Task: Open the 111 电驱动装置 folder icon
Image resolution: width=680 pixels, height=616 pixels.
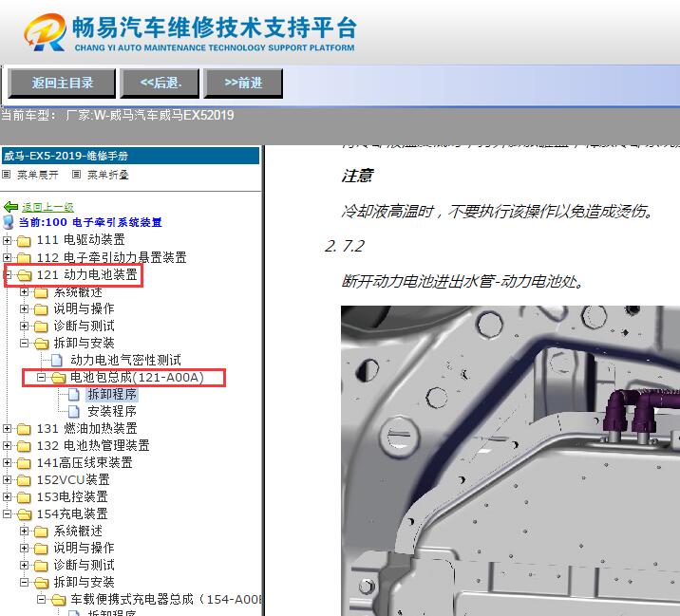Action: pos(24,240)
